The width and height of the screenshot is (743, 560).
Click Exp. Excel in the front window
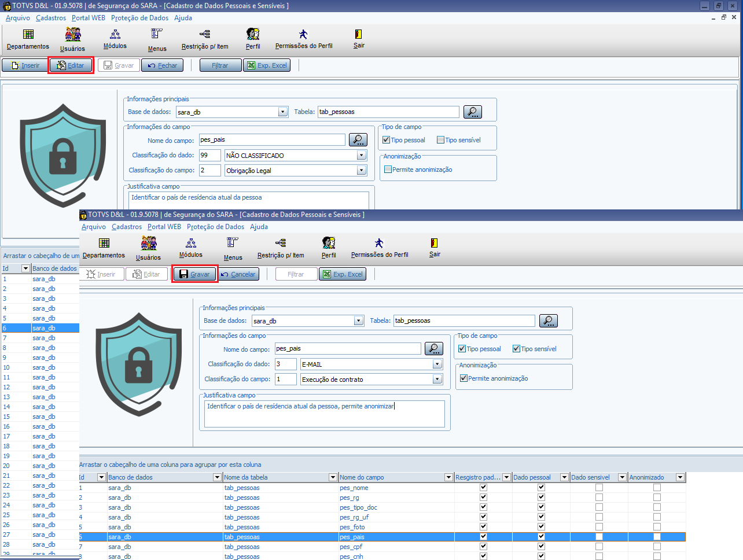click(x=343, y=274)
